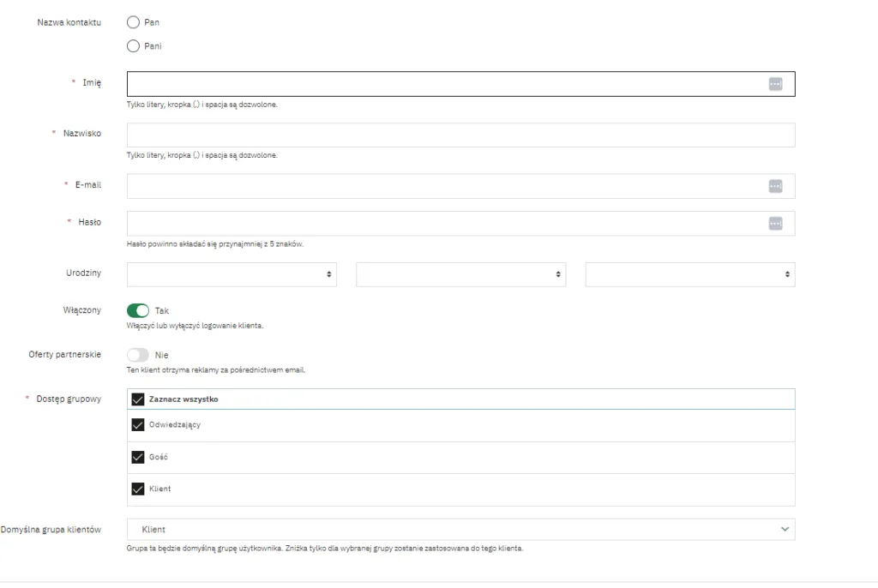Click the autofill icon in E-mail field

point(775,186)
